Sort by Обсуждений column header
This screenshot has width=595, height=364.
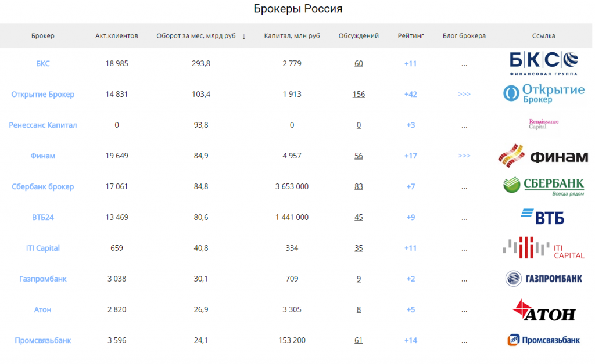click(x=359, y=35)
